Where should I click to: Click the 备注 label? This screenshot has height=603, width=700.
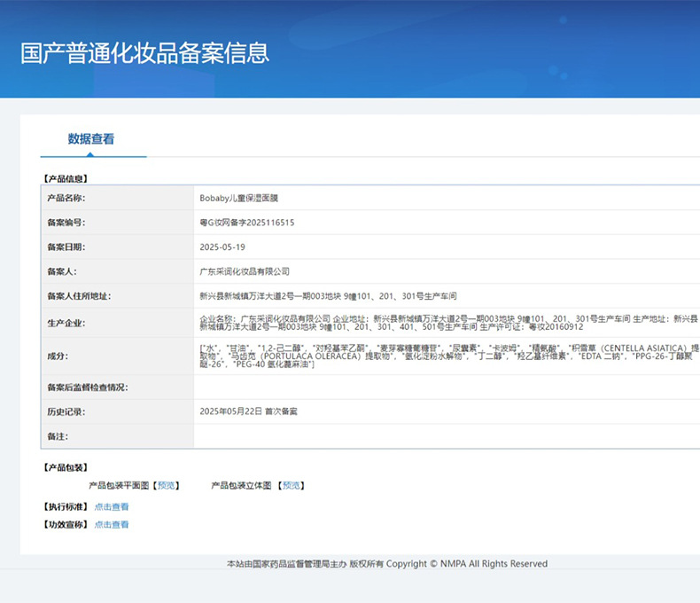point(58,436)
